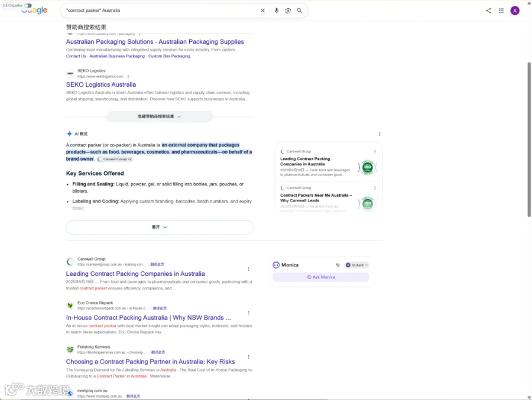
Task: Click the page vertical scrollbar thumb
Action: [529, 139]
